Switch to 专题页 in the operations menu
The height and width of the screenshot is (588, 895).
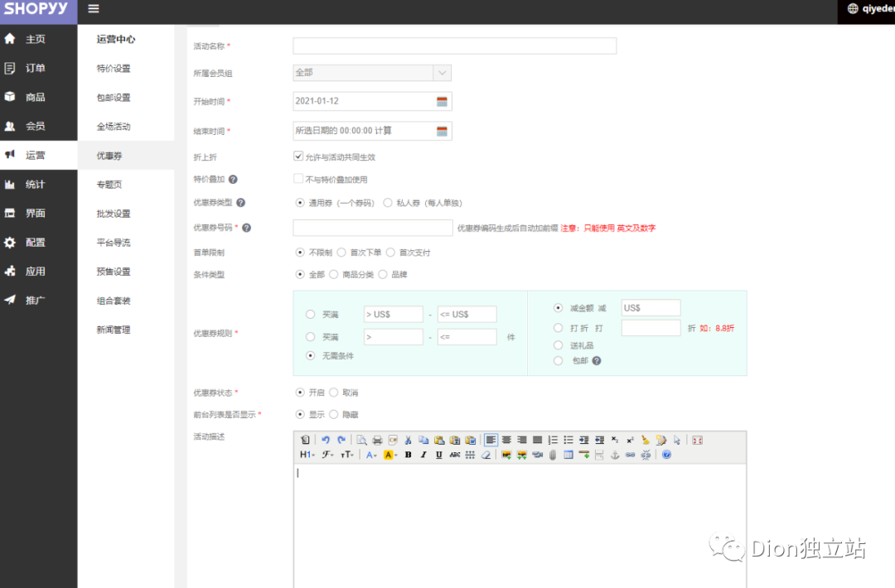pyautogui.click(x=112, y=184)
